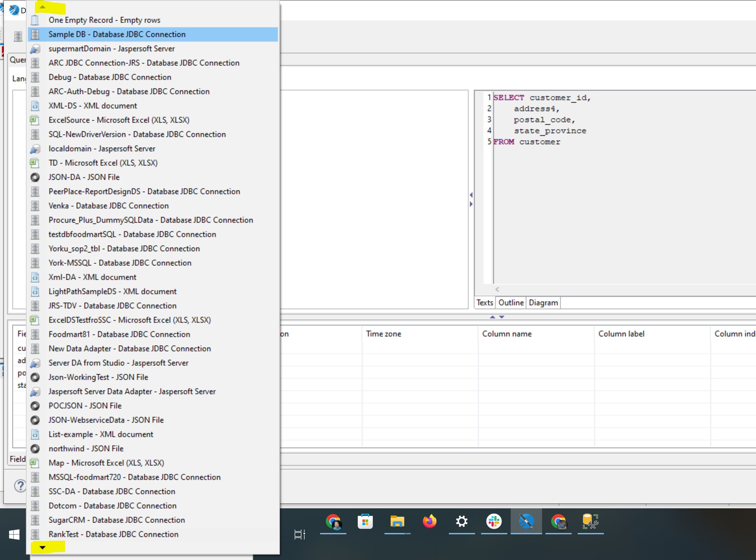Select ARC JDBC Connection-JRS adapter

click(x=153, y=63)
